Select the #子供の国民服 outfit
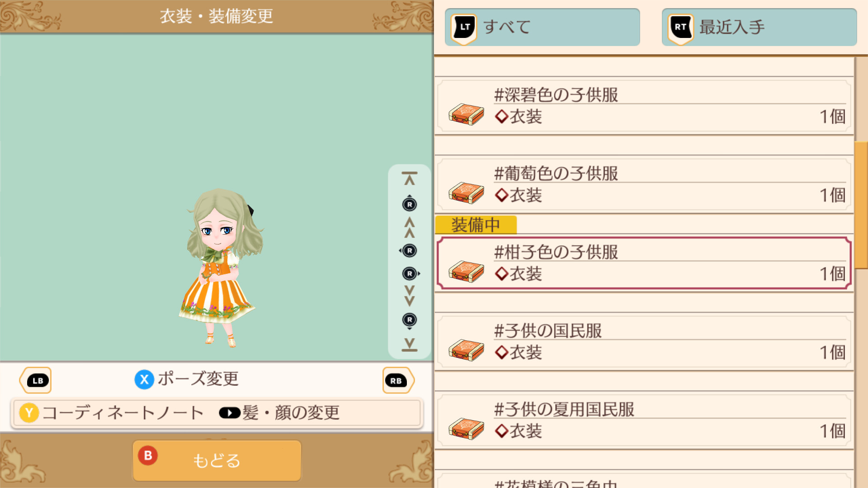Image resolution: width=868 pixels, height=488 pixels. tap(644, 343)
